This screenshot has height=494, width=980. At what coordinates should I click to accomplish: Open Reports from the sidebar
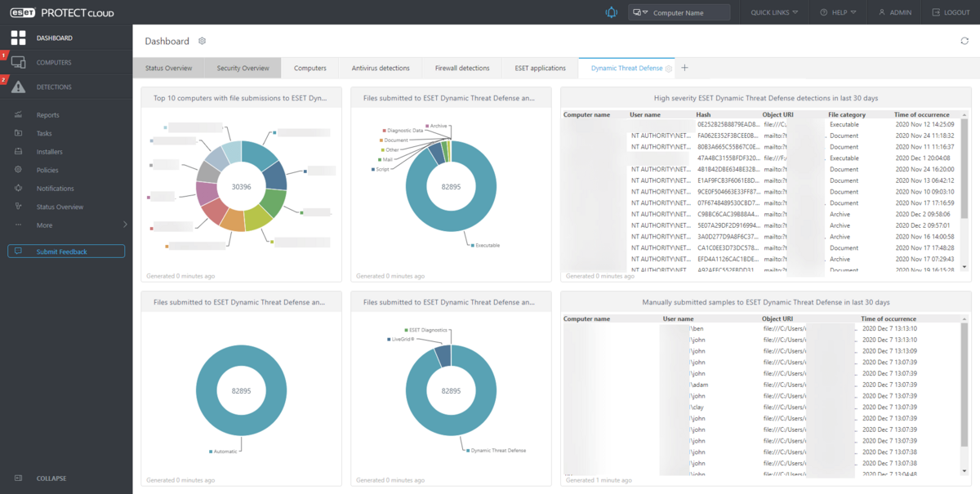pyautogui.click(x=47, y=115)
